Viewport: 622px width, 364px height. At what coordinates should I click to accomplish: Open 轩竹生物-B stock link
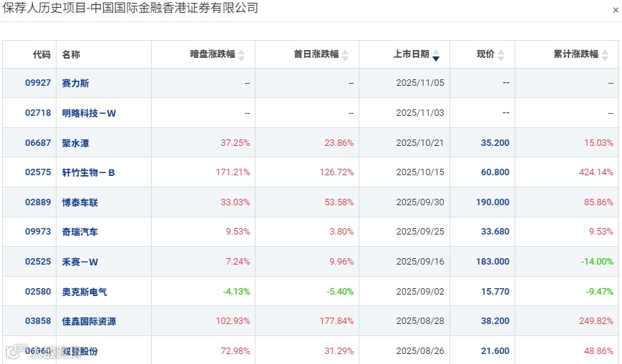pyautogui.click(x=88, y=173)
